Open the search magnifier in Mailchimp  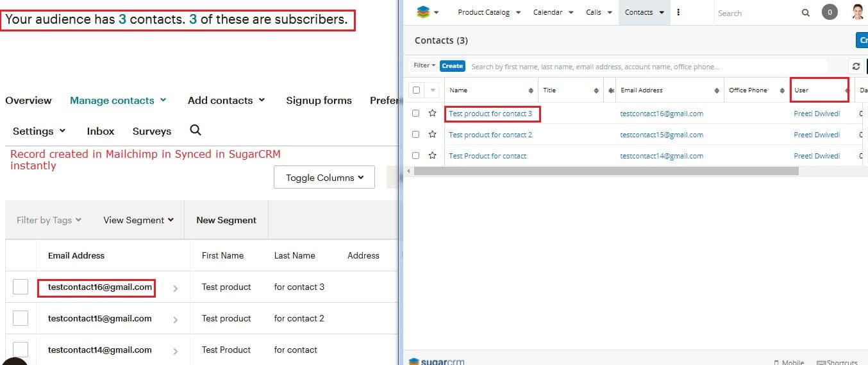pos(196,130)
